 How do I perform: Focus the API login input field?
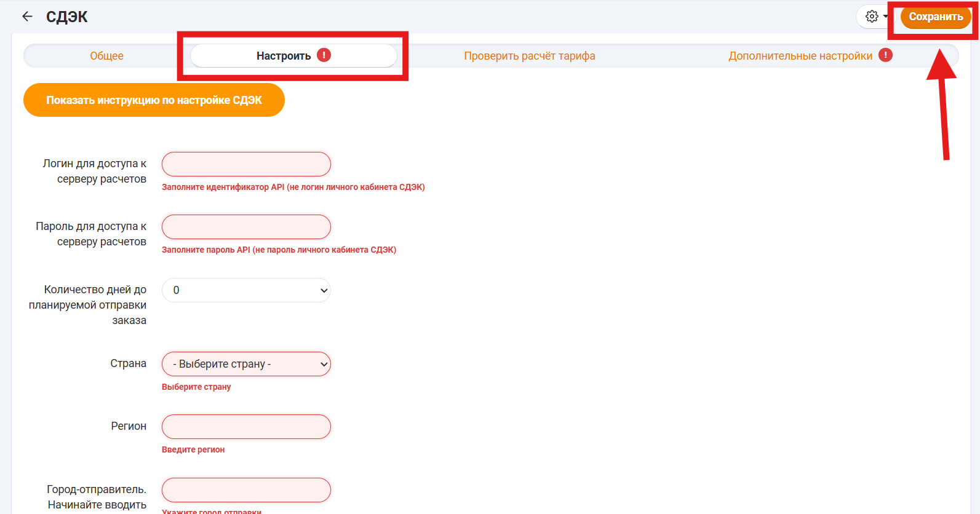pos(246,164)
